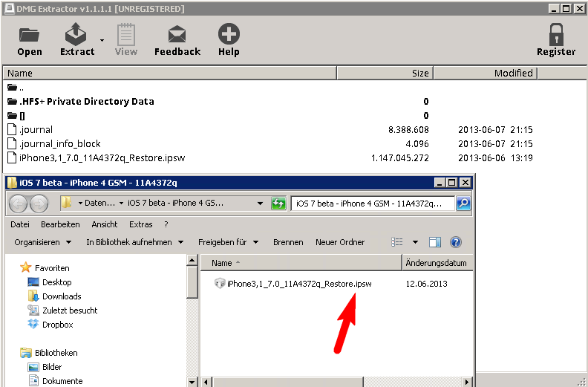Click the green Refresh icon in Explorer

tap(278, 204)
